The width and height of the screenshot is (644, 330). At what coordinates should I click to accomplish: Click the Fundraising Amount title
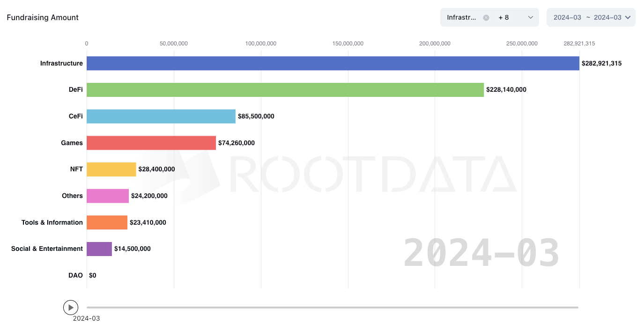(43, 17)
